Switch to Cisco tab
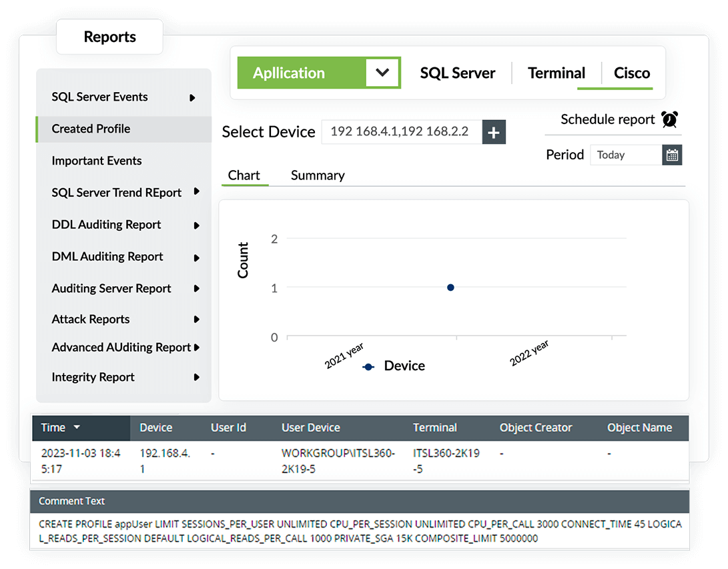The height and width of the screenshot is (569, 728). (631, 73)
